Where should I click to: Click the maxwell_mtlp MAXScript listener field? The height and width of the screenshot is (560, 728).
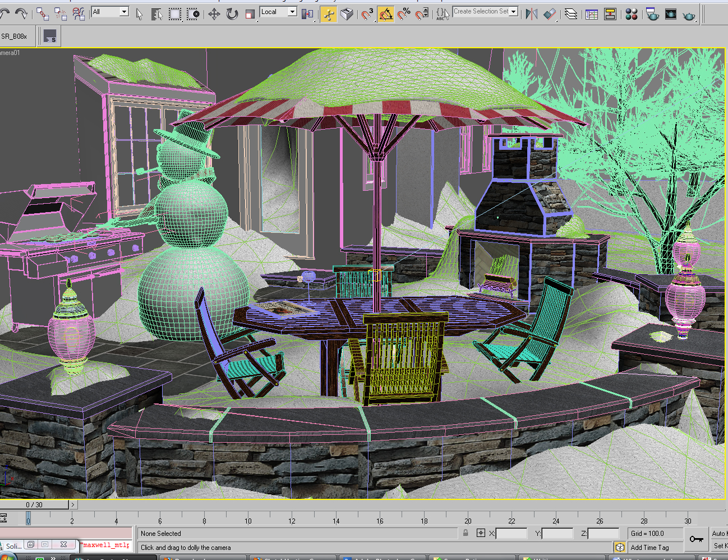tap(106, 545)
